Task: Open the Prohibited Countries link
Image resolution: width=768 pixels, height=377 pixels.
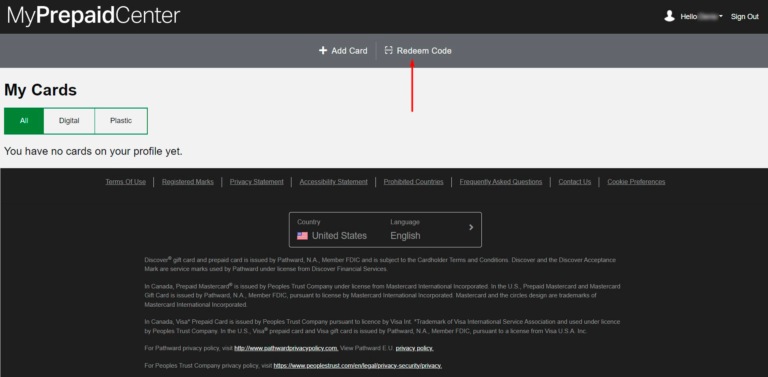Action: tap(413, 182)
